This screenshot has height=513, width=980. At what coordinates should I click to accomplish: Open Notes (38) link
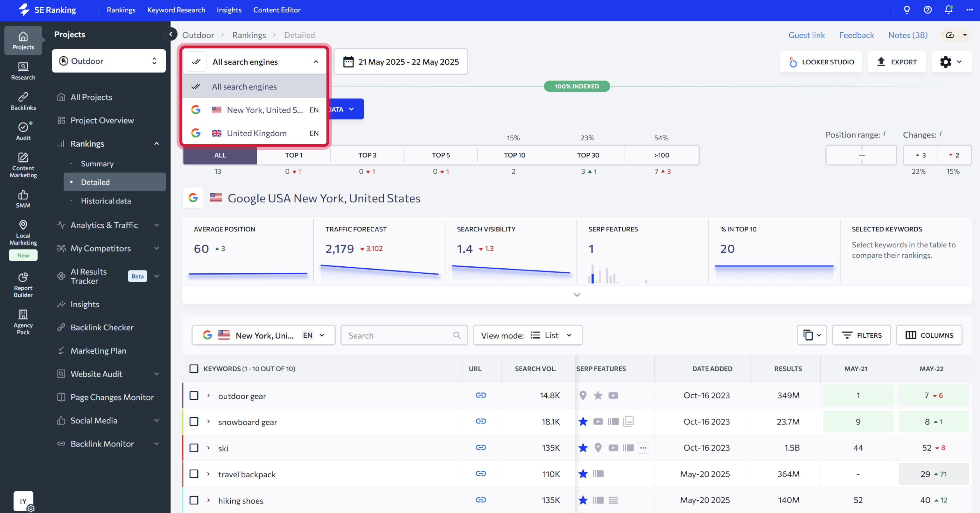coord(908,35)
